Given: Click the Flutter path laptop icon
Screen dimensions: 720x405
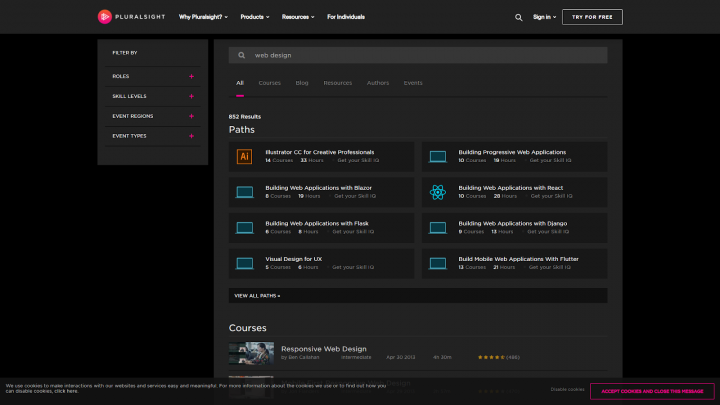Looking at the screenshot, I should [437, 264].
